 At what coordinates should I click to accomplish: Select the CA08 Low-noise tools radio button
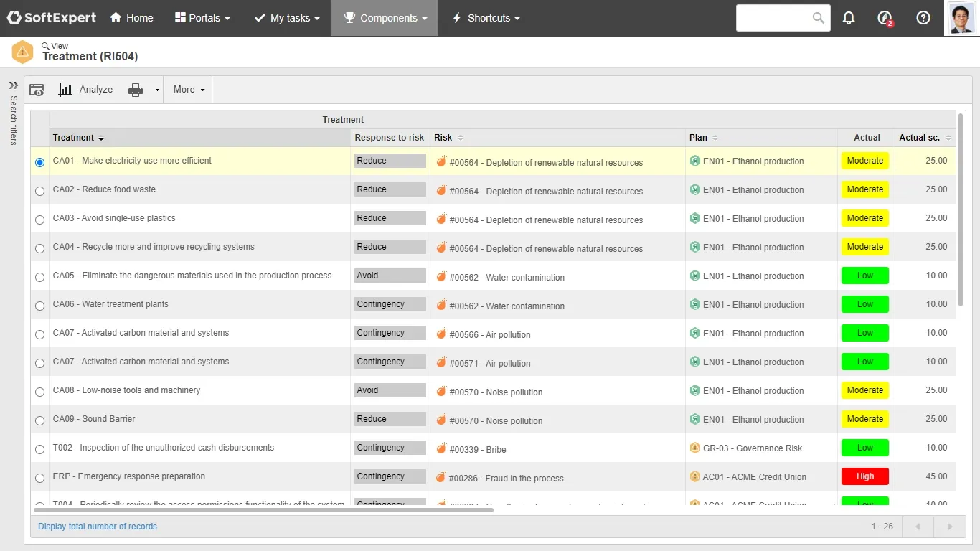point(39,392)
